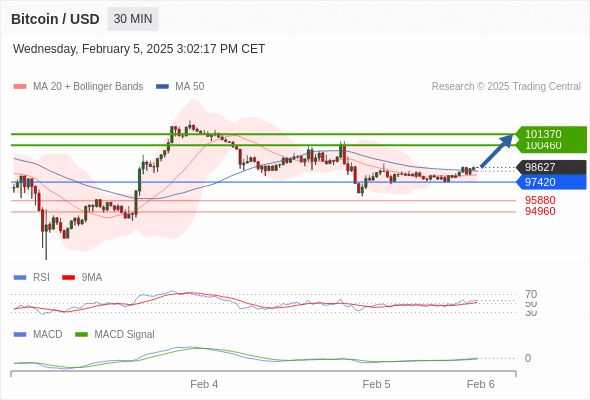590x400 pixels.
Task: Click the Feb 6 date axis label
Action: point(481,384)
